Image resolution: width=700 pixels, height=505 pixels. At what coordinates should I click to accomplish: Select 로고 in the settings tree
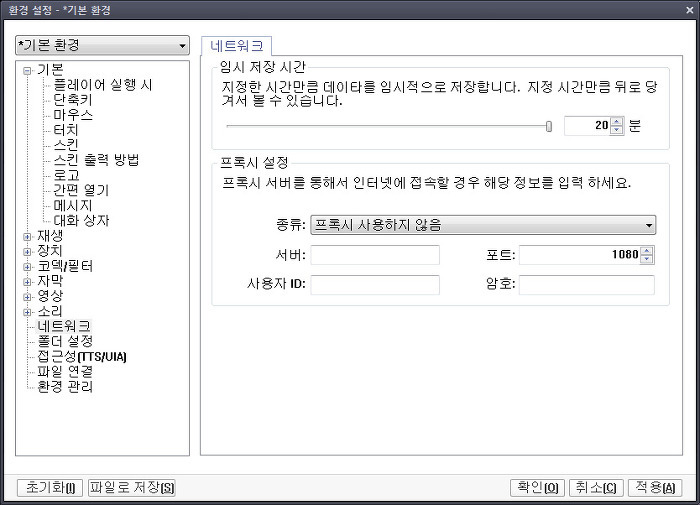pos(66,175)
